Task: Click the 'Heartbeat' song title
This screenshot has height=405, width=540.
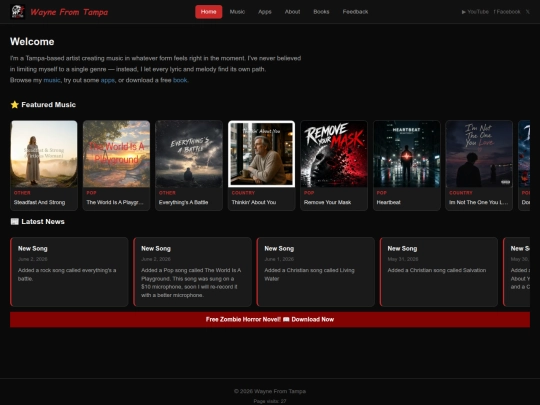Action: coord(388,202)
